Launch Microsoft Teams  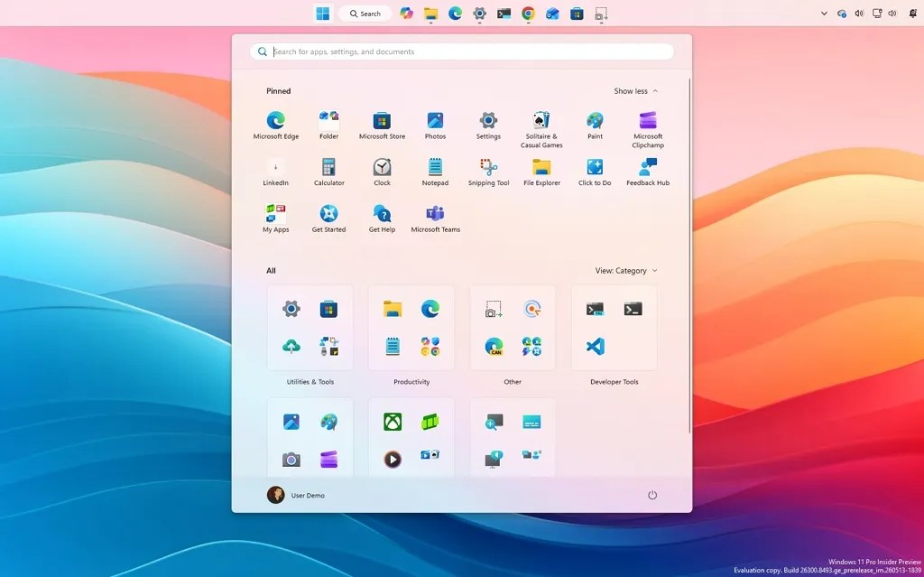[x=435, y=219]
